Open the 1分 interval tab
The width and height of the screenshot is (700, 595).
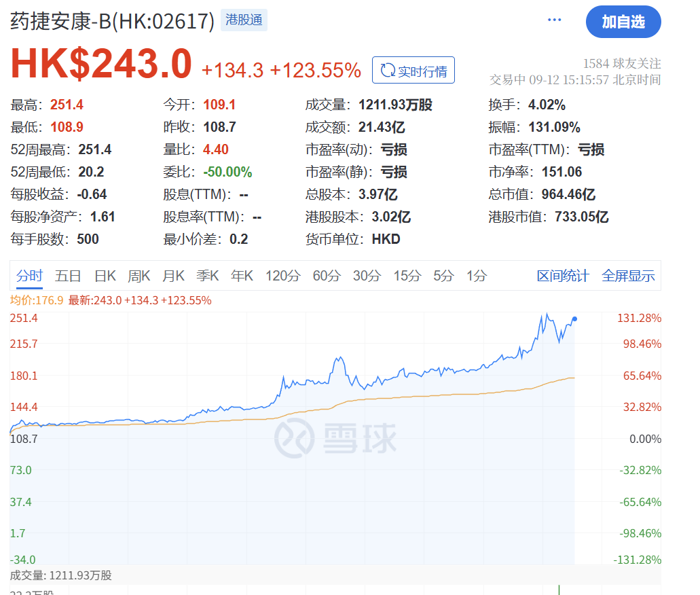tap(476, 276)
